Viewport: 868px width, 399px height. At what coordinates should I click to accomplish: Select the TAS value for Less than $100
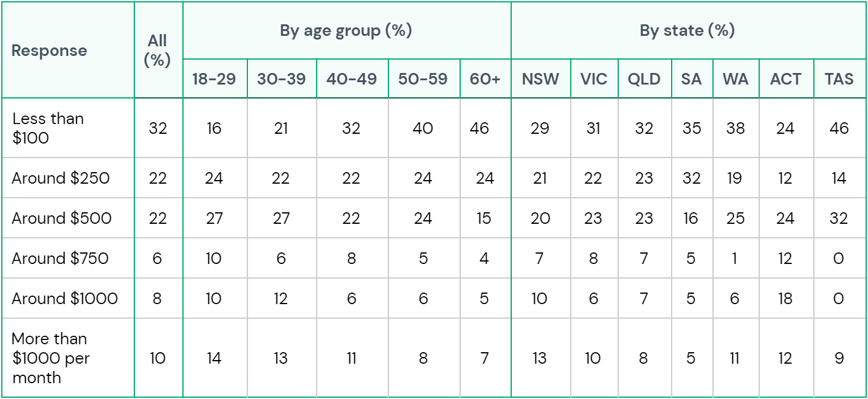839,128
